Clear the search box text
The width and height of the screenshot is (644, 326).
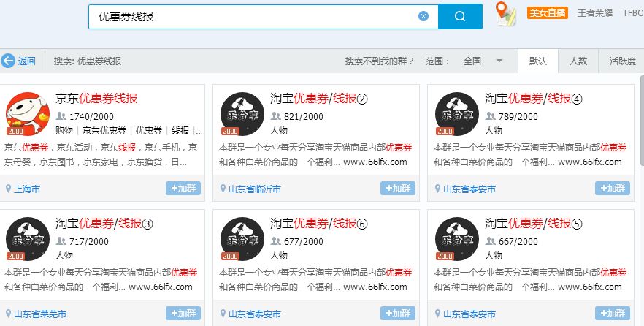tap(423, 16)
